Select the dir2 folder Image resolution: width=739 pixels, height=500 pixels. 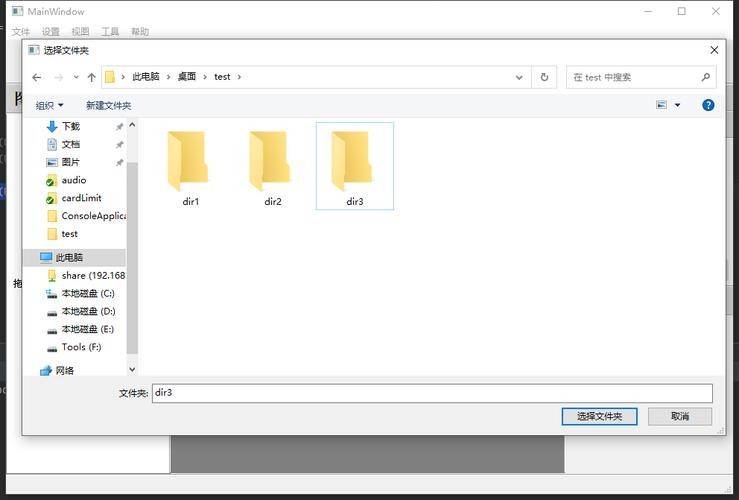tap(272, 168)
